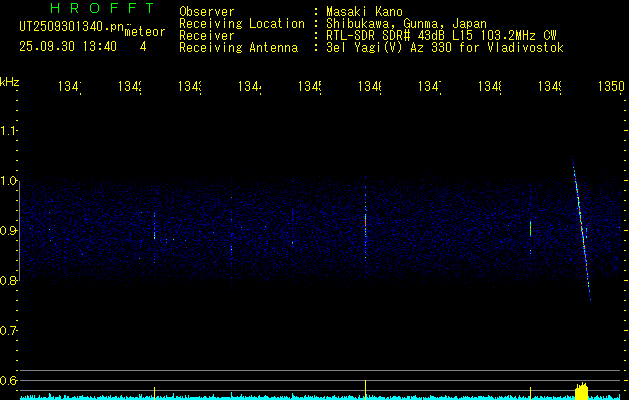
Task: Click the 1.1 kHz frequency tick label
Action: tap(10, 131)
